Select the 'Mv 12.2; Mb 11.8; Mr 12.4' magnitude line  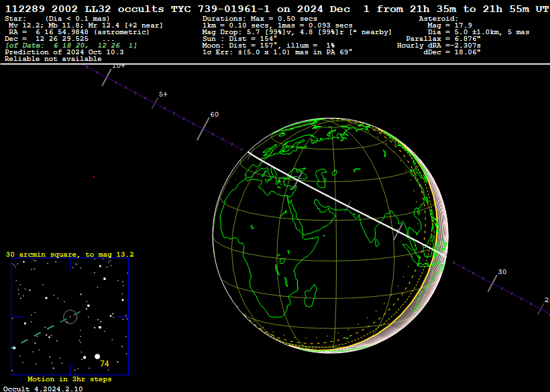[86, 25]
